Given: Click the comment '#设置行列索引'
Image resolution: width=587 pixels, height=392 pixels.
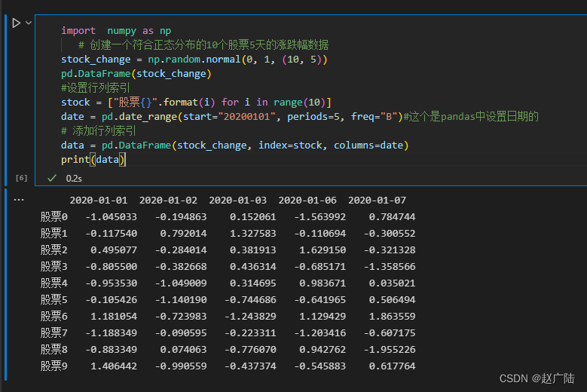Looking at the screenshot, I should (x=96, y=88).
